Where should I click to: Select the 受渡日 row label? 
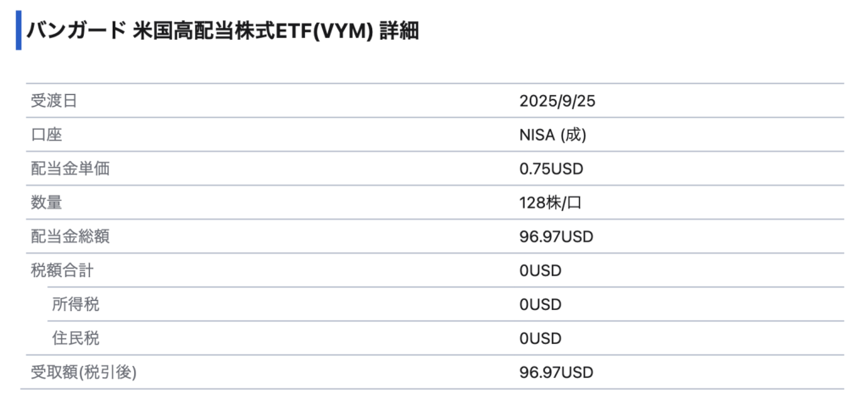coord(53,101)
